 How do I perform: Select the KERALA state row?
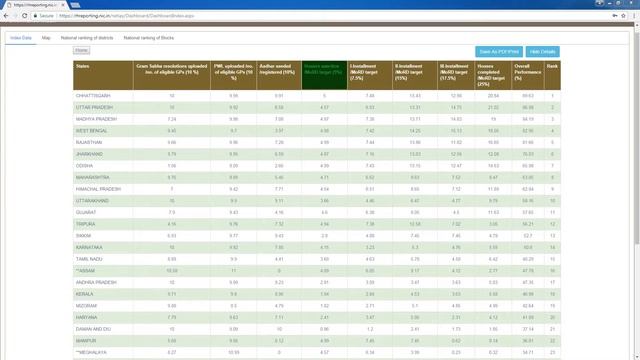pos(317,294)
